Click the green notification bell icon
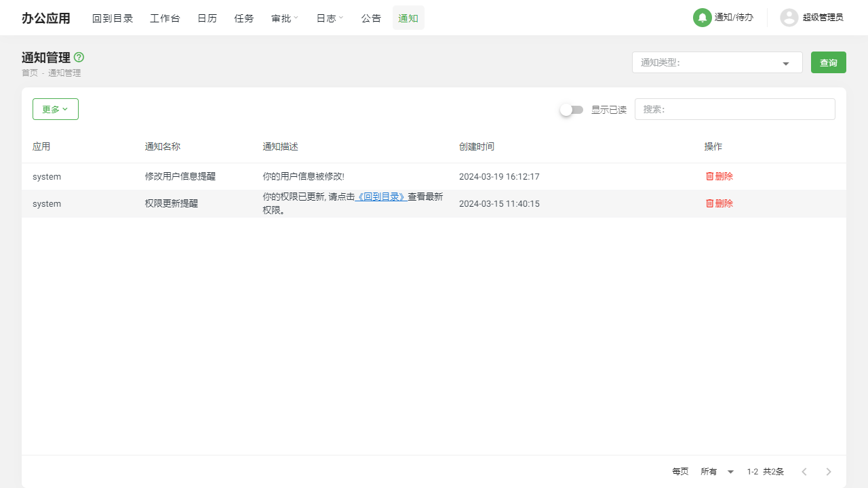Image resolution: width=868 pixels, height=488 pixels. [702, 18]
